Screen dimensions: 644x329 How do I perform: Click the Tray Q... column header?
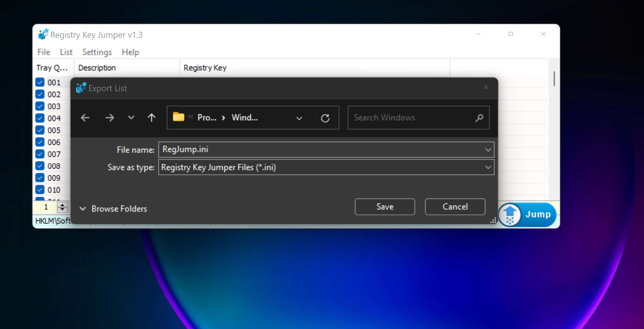point(53,67)
